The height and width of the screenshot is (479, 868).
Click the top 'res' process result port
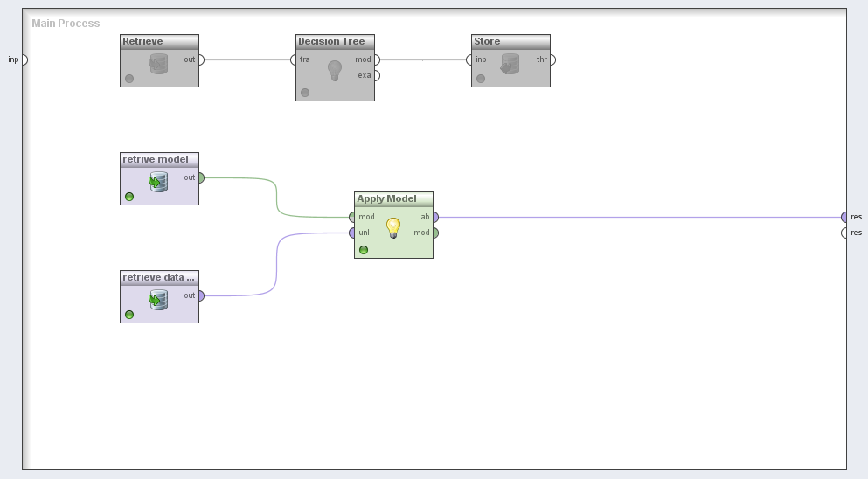[x=844, y=217]
